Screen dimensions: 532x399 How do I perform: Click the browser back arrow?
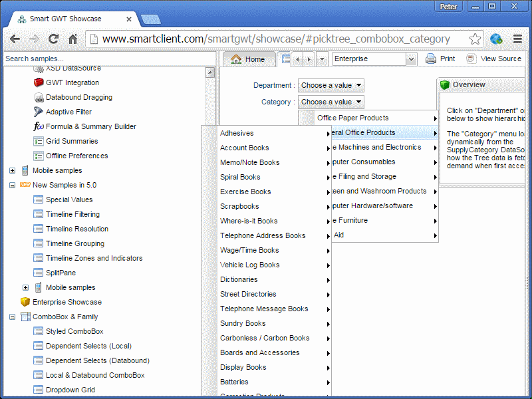coord(15,39)
